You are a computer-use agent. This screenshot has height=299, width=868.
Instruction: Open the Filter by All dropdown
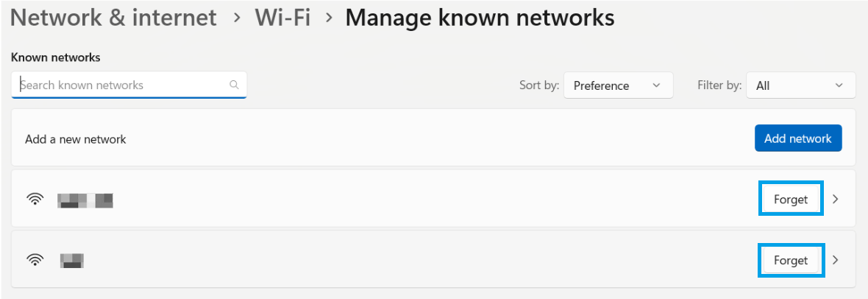tap(800, 85)
